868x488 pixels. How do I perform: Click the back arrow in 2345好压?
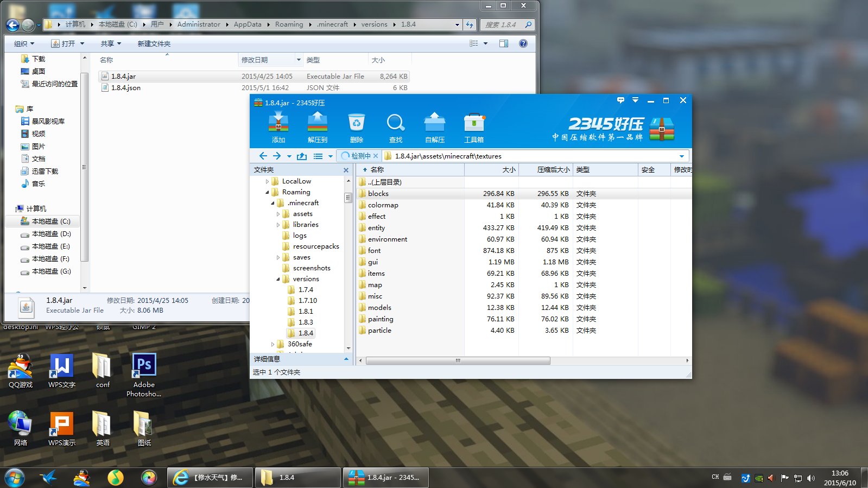tap(263, 156)
